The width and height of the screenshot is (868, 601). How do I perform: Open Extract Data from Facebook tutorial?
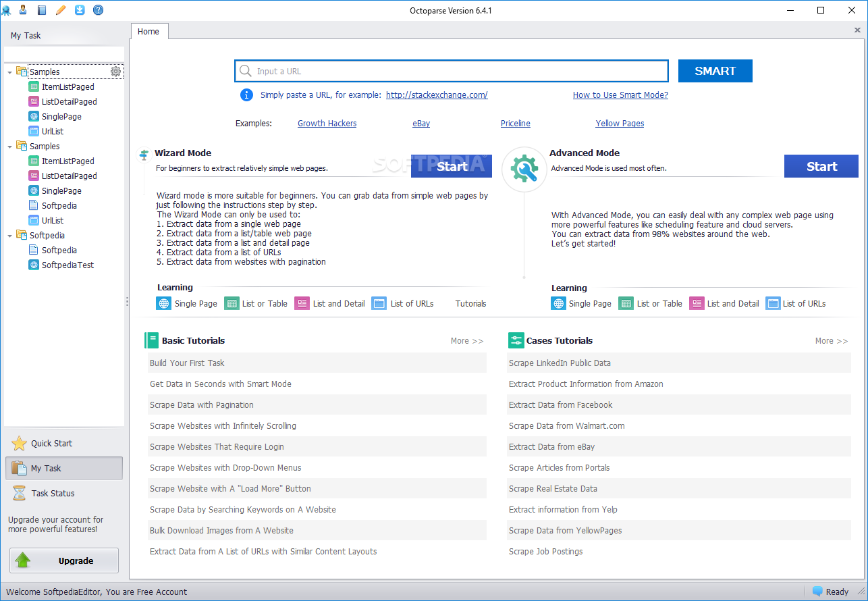pyautogui.click(x=679, y=404)
